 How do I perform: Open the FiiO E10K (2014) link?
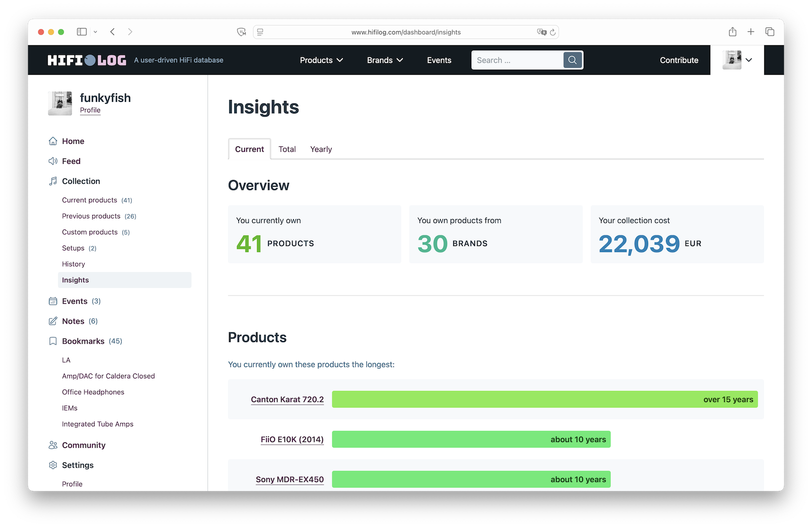click(292, 439)
